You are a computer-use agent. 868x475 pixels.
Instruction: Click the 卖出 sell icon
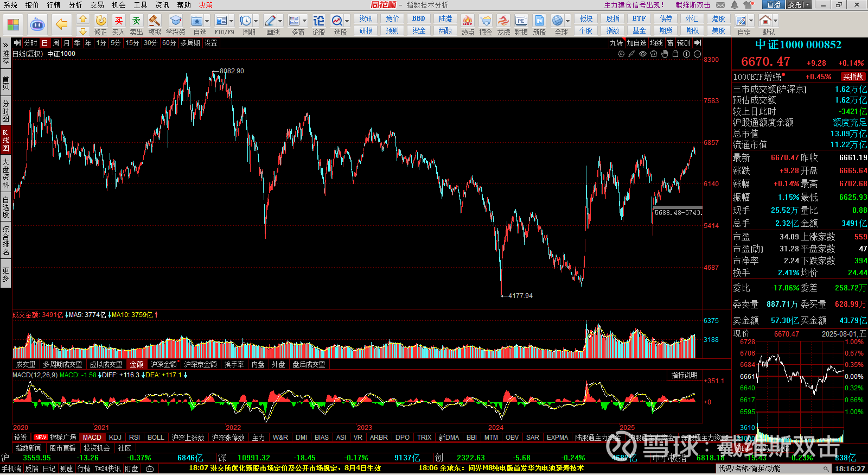(x=136, y=21)
